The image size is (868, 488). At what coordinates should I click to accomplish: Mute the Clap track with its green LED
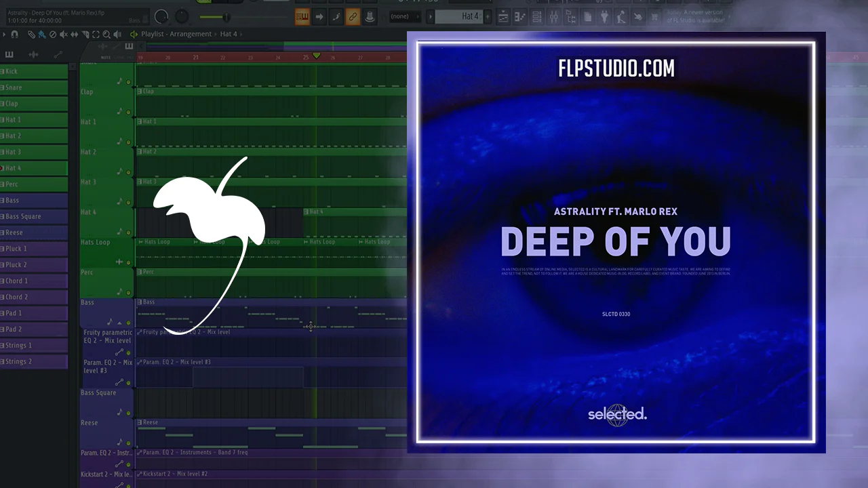[x=128, y=112]
